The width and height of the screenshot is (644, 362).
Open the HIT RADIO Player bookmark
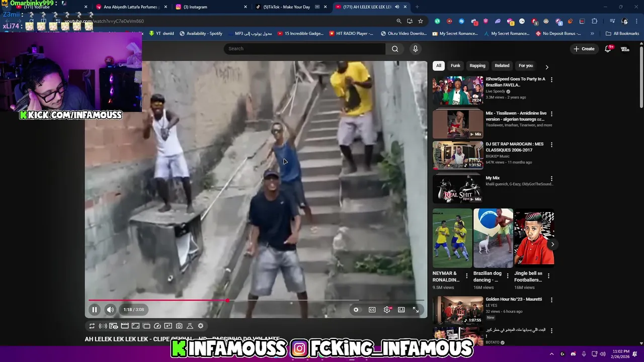pos(351,34)
